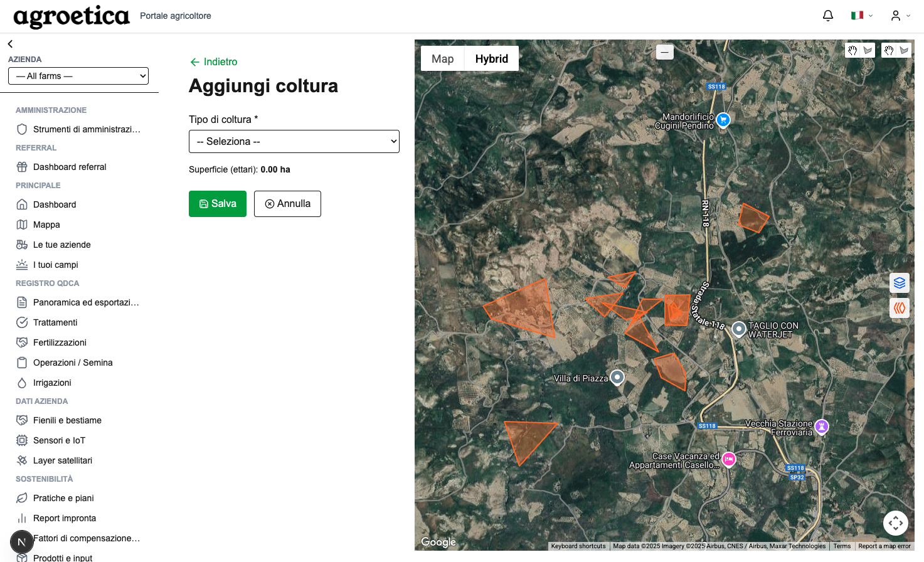Click the blue map layers icon
Viewport: 924px width, 562px height.
(x=900, y=283)
